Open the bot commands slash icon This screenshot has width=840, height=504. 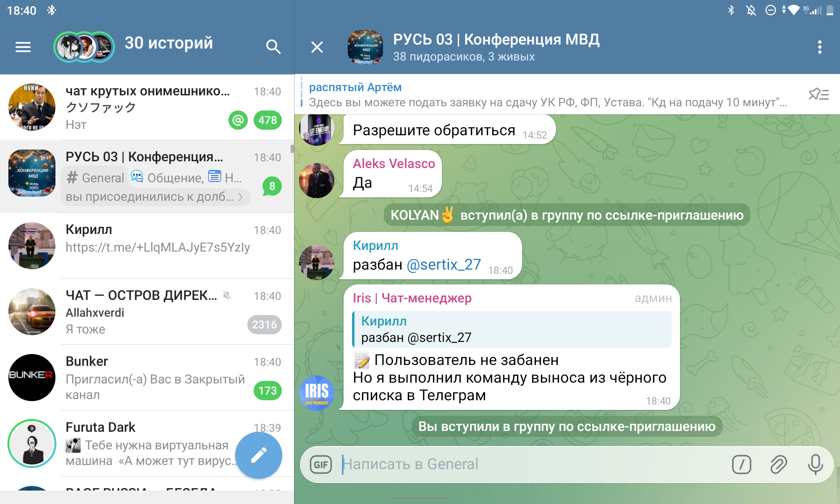(x=741, y=465)
